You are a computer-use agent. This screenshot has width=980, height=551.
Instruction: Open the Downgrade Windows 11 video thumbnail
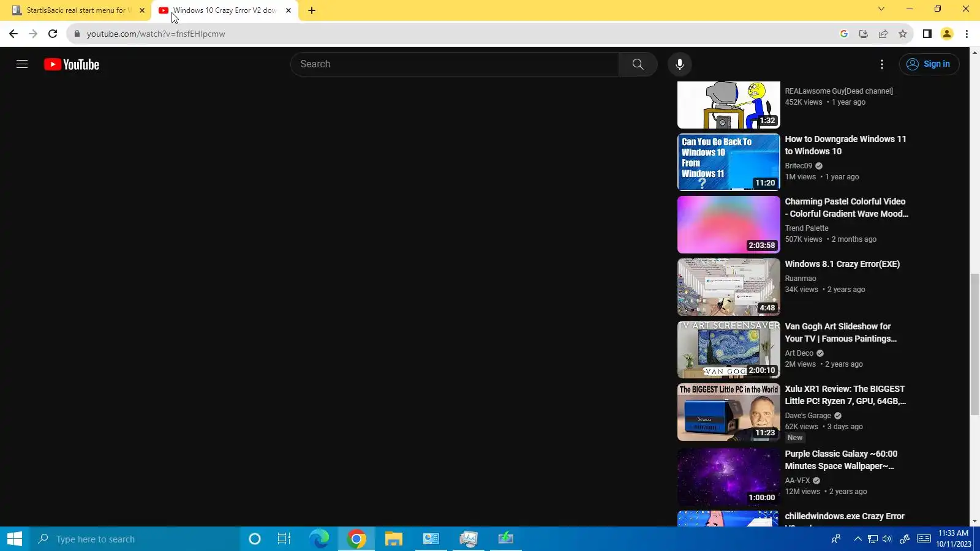pyautogui.click(x=729, y=162)
